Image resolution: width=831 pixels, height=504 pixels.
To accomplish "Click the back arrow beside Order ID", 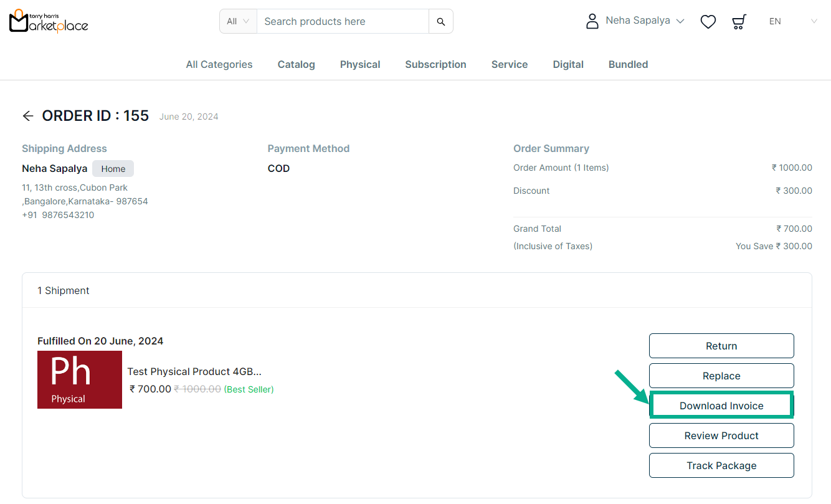I will 27,116.
